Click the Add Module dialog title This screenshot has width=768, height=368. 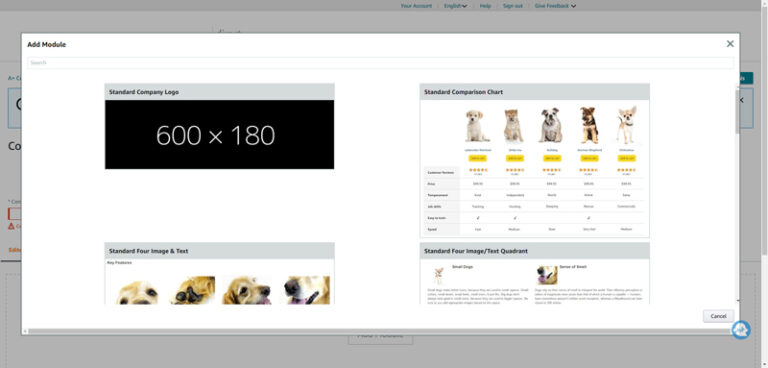[47, 45]
